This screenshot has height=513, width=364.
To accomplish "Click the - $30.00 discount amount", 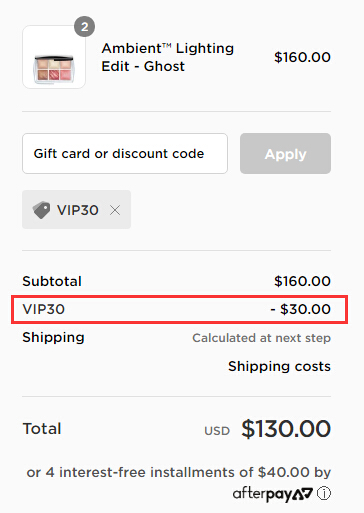I will tap(300, 309).
